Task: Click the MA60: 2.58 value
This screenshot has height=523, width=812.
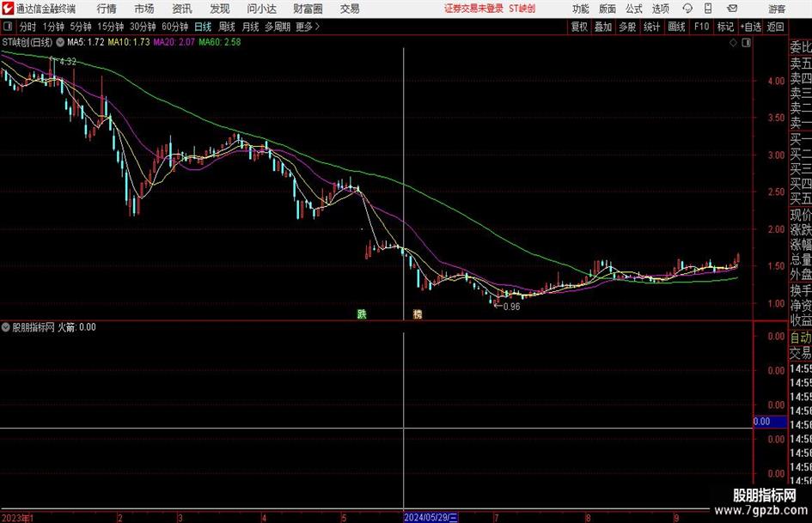Action: point(220,42)
